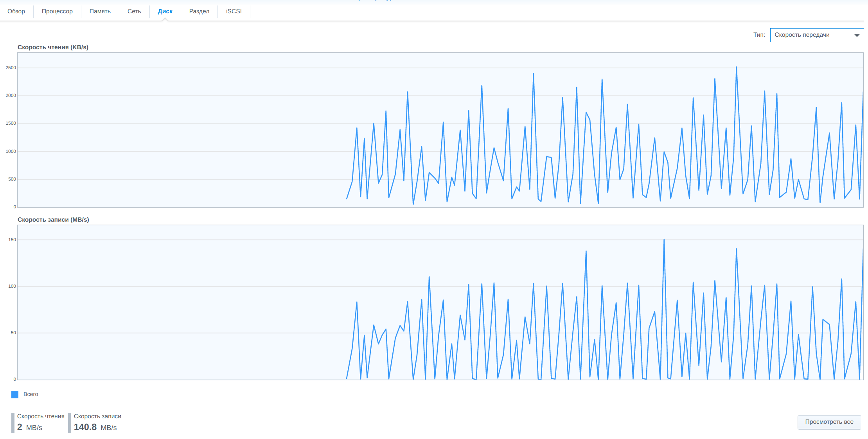Screen dimensions: 868x439
Task: Open the Раздел tab
Action: pos(199,11)
